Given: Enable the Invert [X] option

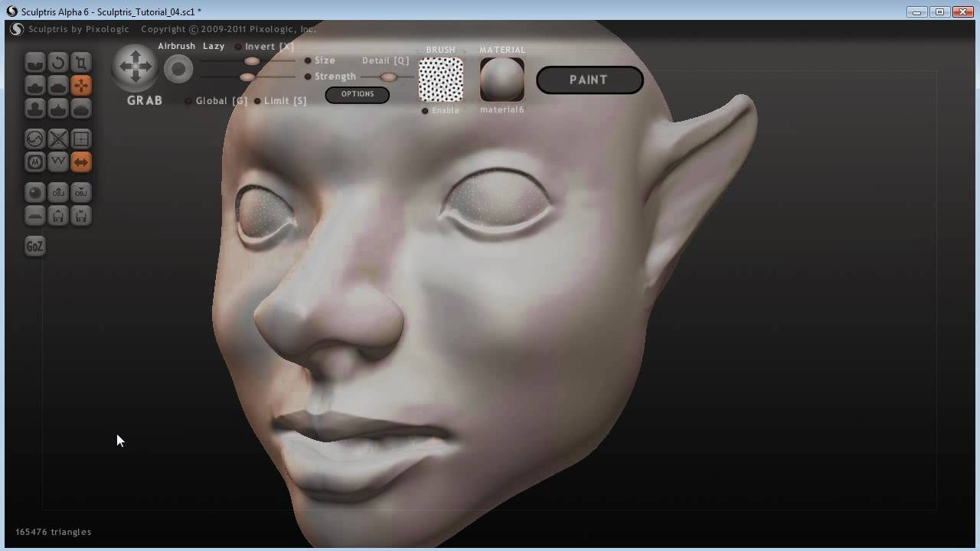Looking at the screenshot, I should 238,46.
